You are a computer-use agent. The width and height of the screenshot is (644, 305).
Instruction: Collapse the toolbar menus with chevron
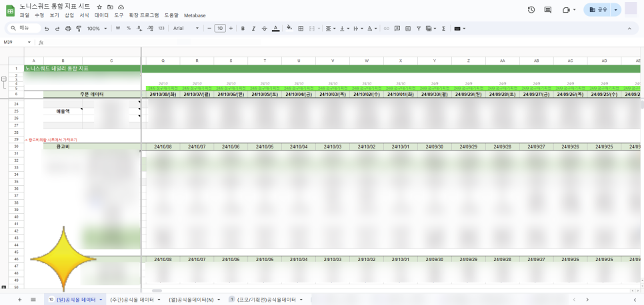pos(629,29)
